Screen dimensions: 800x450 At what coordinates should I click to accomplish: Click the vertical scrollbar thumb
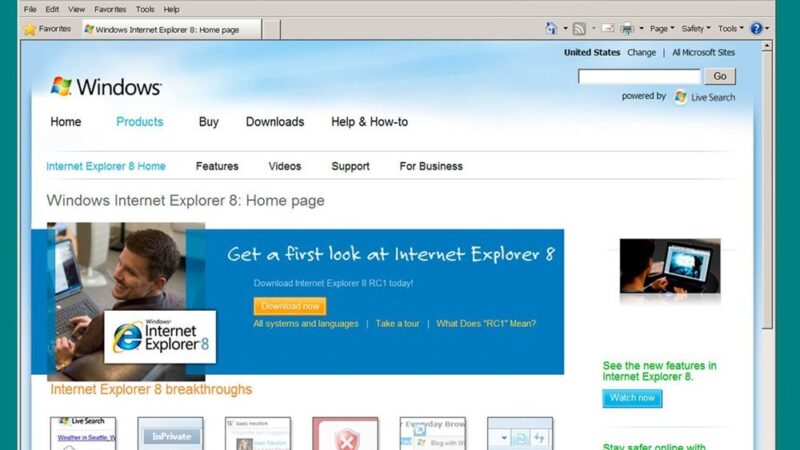pos(767,190)
